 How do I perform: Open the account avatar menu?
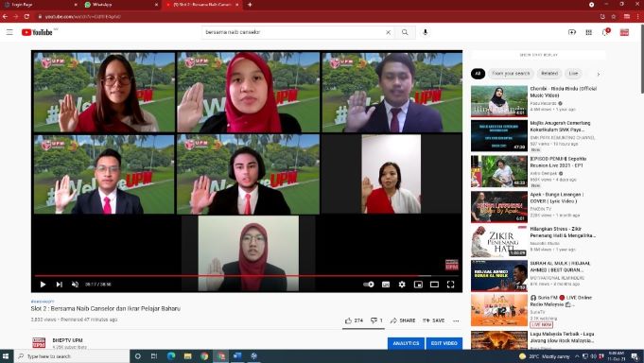tap(624, 32)
